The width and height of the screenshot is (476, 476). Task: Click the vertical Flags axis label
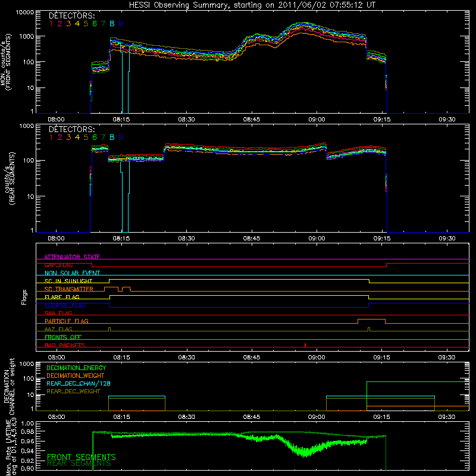coord(24,297)
